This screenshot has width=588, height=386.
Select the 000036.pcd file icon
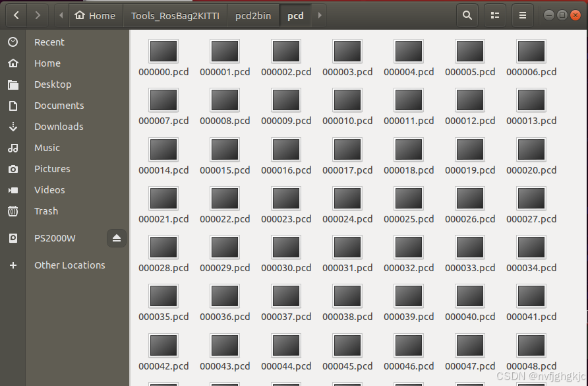(x=225, y=296)
